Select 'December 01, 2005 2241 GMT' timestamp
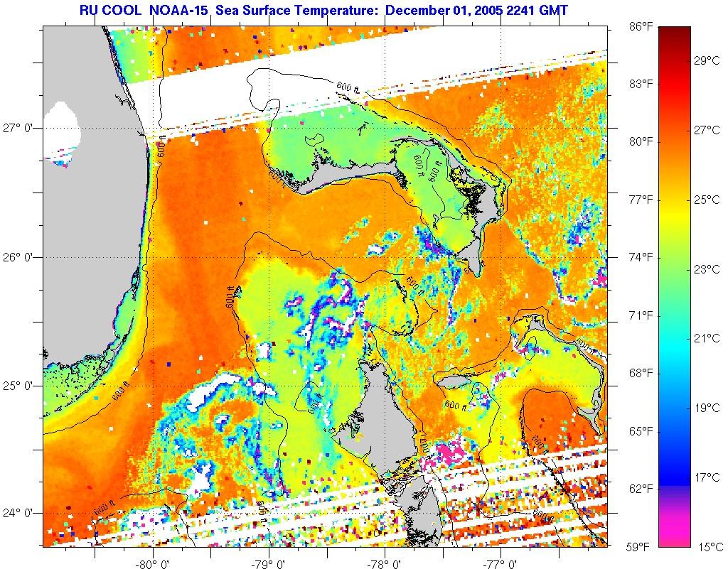 click(477, 10)
